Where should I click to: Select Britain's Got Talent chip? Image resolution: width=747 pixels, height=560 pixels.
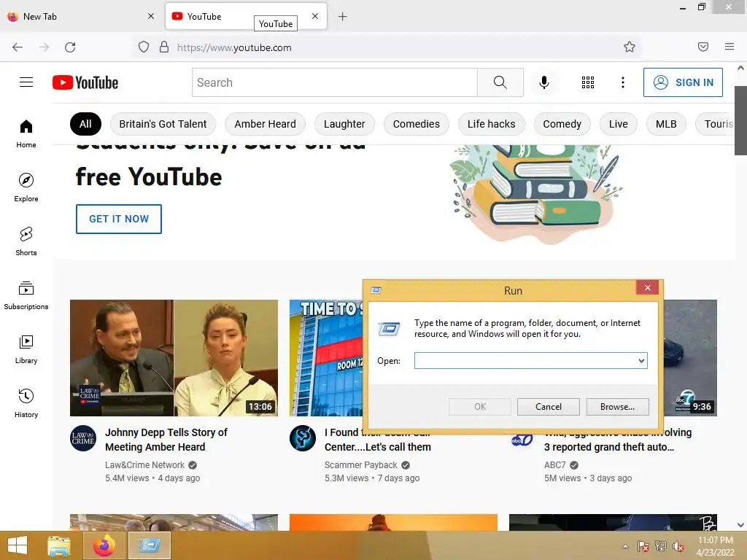[163, 124]
